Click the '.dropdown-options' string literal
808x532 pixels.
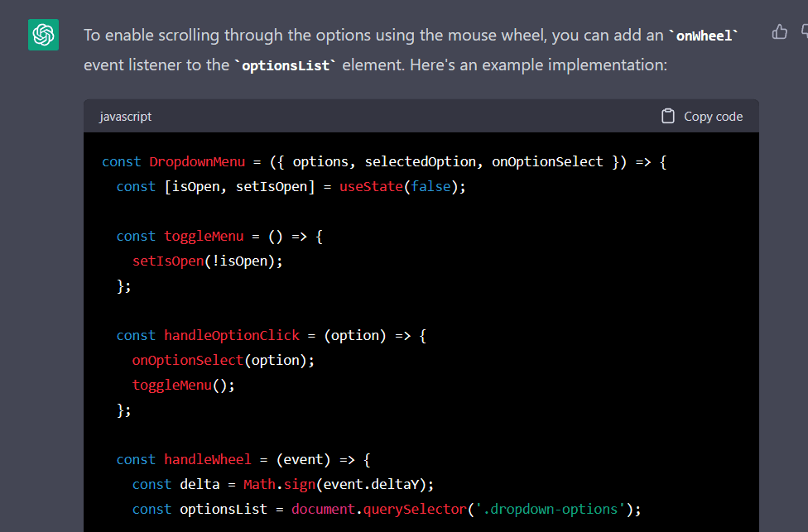pos(550,509)
